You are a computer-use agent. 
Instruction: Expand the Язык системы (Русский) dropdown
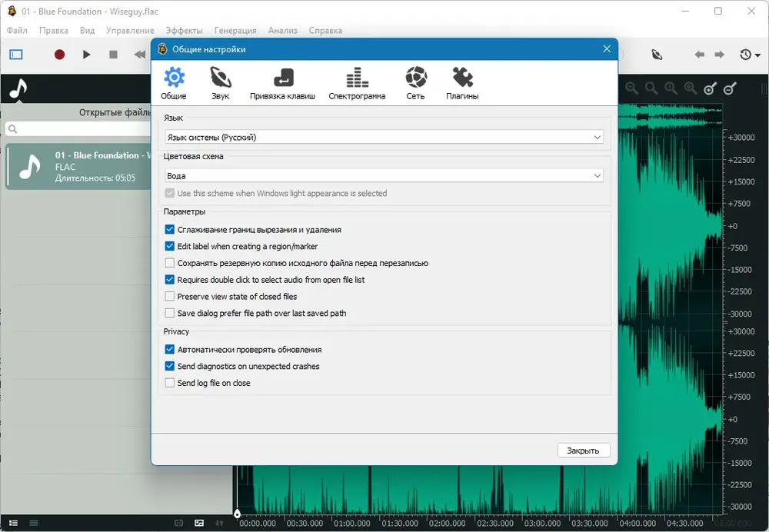pyautogui.click(x=384, y=138)
